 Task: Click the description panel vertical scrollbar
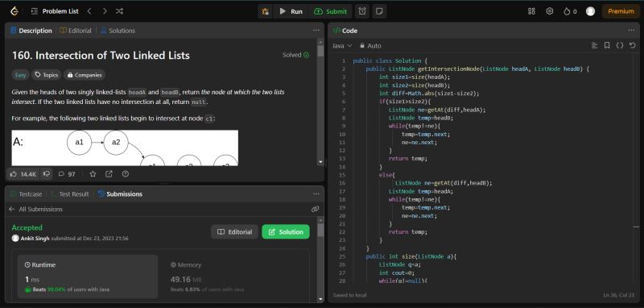(320, 102)
